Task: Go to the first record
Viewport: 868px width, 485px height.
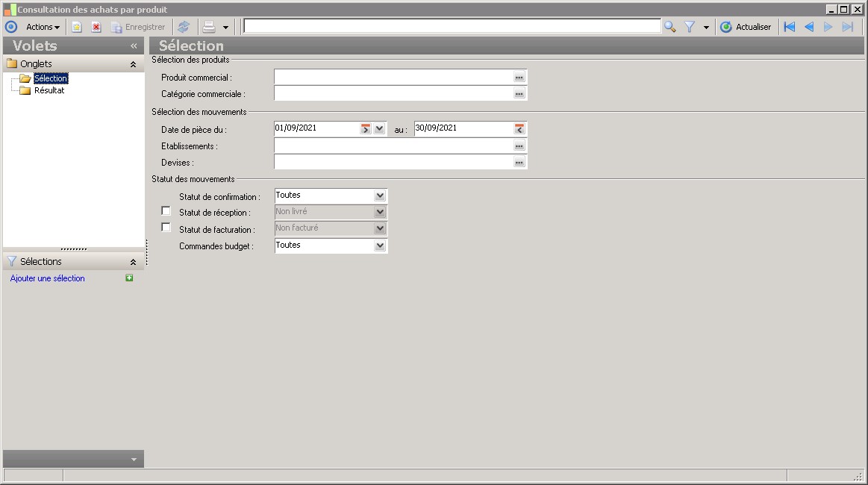Action: coord(790,27)
